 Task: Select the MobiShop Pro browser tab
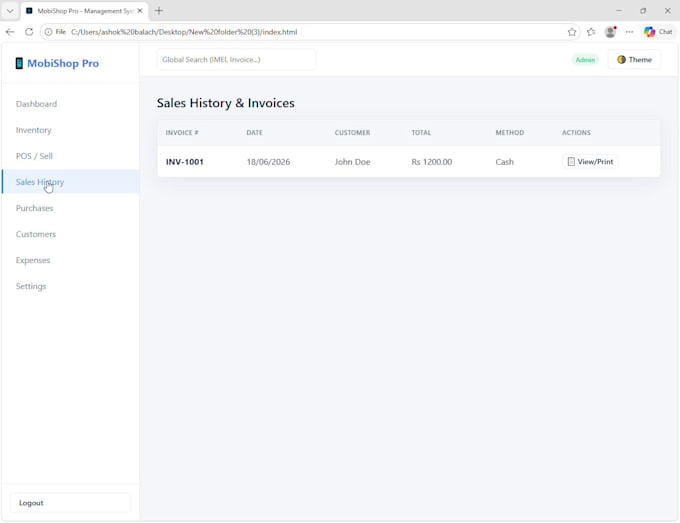(85, 11)
